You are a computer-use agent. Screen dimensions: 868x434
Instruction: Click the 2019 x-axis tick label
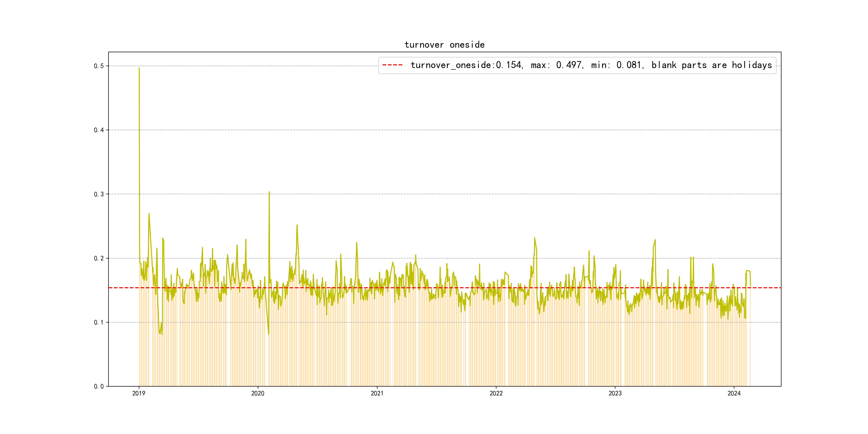tap(139, 393)
